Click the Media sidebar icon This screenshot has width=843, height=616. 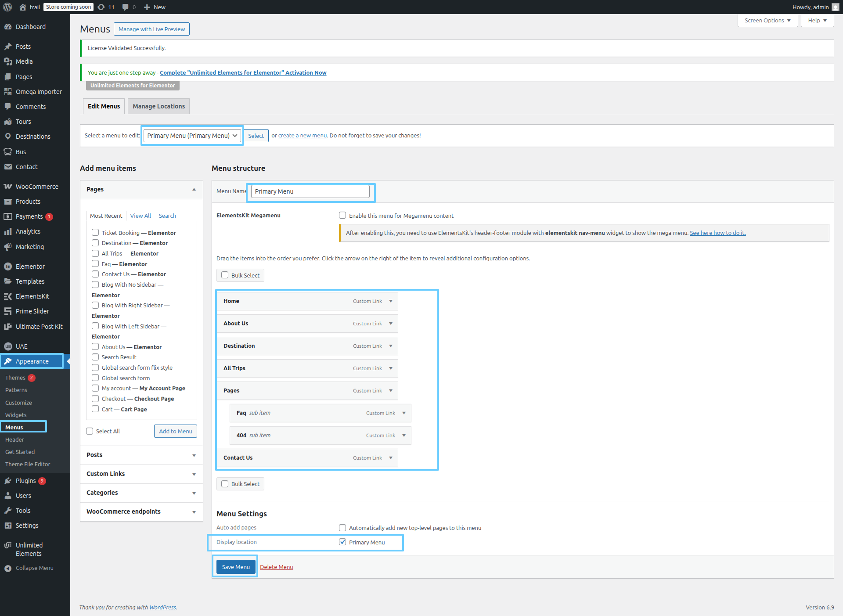tap(8, 61)
